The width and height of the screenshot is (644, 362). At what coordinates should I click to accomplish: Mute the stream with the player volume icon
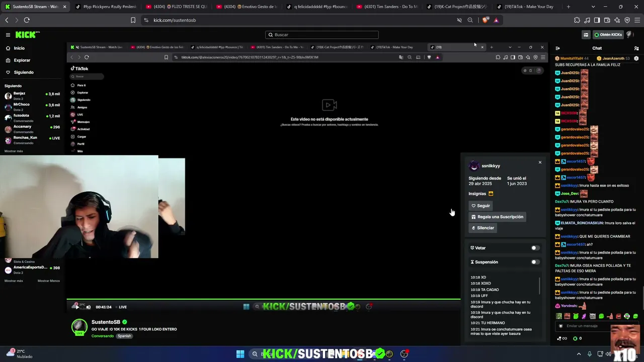coord(89,307)
